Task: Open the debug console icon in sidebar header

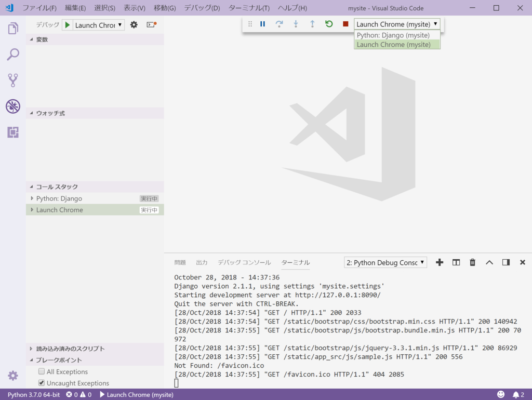Action: (x=151, y=24)
